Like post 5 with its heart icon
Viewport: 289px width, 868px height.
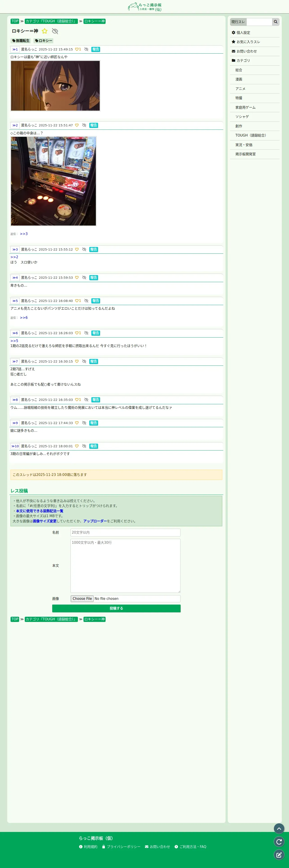pyautogui.click(x=78, y=301)
